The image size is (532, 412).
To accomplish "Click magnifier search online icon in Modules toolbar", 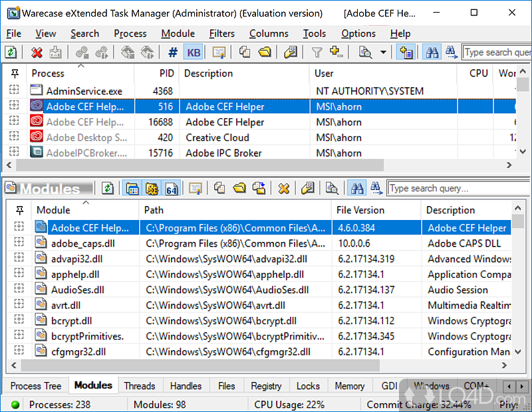I will (332, 188).
